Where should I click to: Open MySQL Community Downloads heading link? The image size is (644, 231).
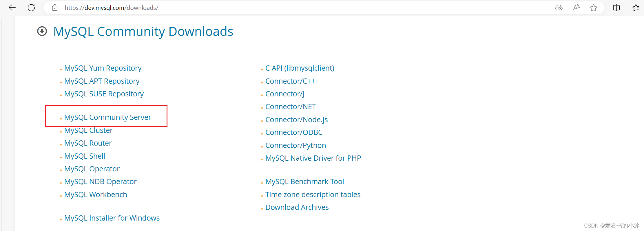click(143, 31)
